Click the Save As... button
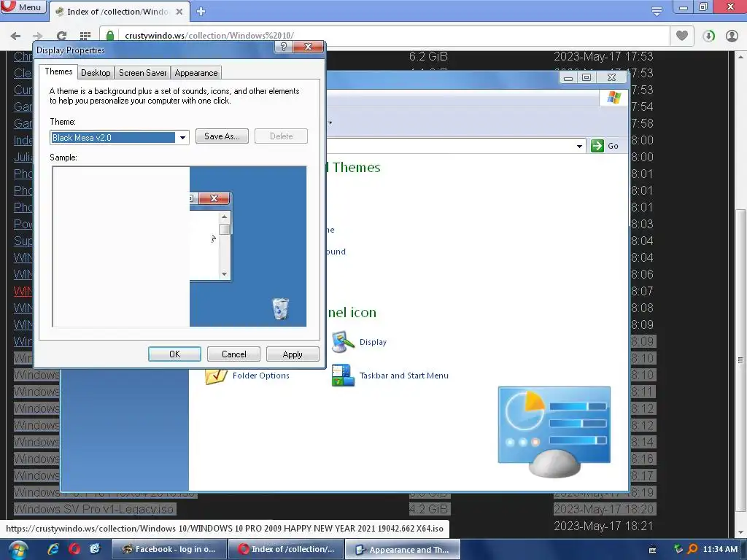This screenshot has width=747, height=560. coord(222,136)
